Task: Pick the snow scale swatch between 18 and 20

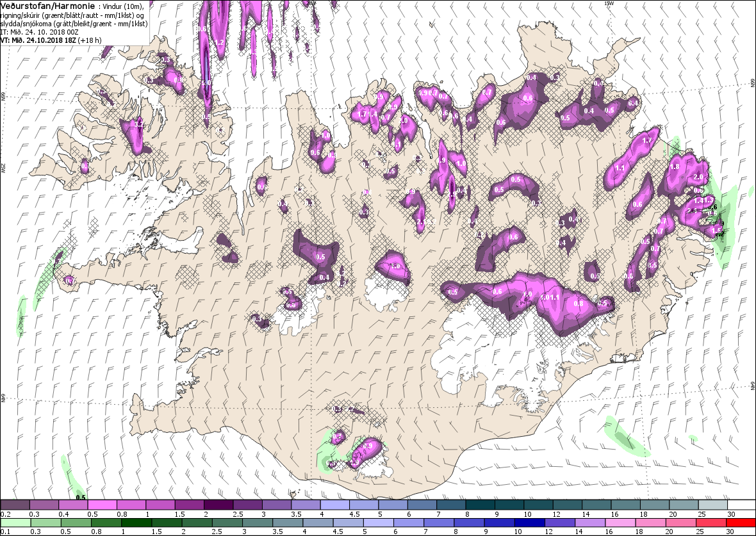Action: click(x=653, y=505)
